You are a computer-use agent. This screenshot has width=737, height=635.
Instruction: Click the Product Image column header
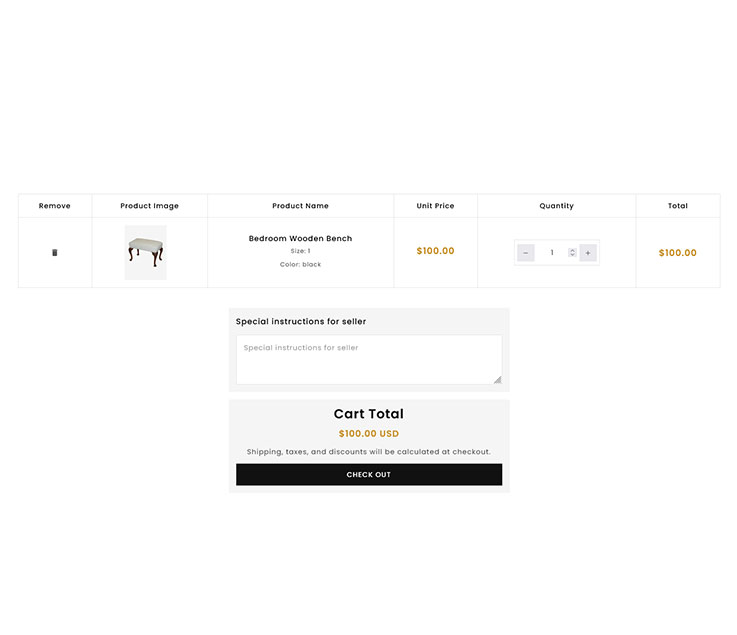150,206
